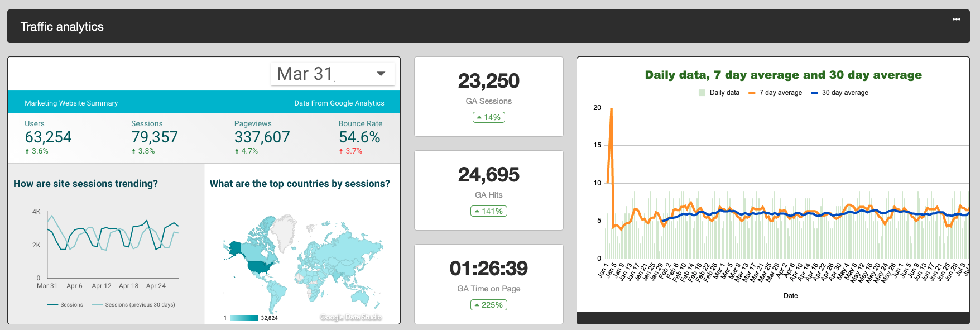This screenshot has height=330, width=980.
Task: Click the map color scale bar 1 to 32,824
Action: (244, 318)
